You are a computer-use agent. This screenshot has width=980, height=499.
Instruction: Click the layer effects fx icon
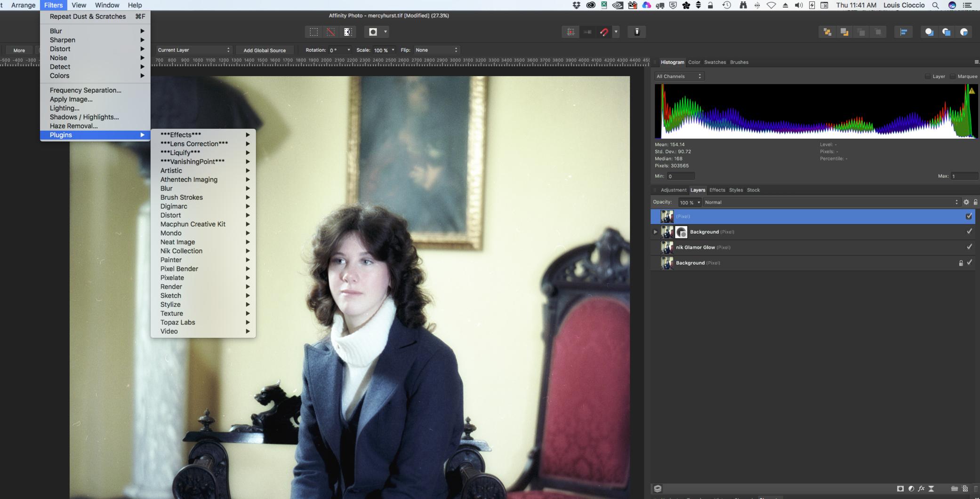pos(921,489)
